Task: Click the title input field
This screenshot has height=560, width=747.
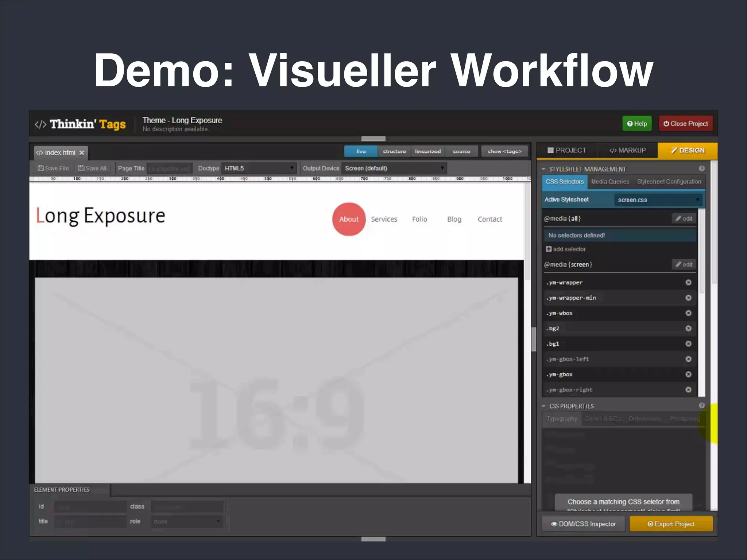Action: [x=90, y=522]
